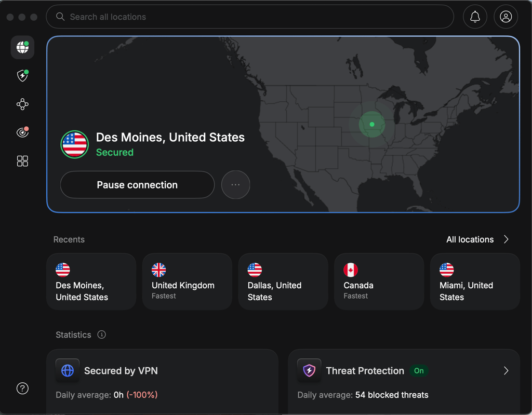
Task: Click the UK flag in Recents
Action: (159, 270)
